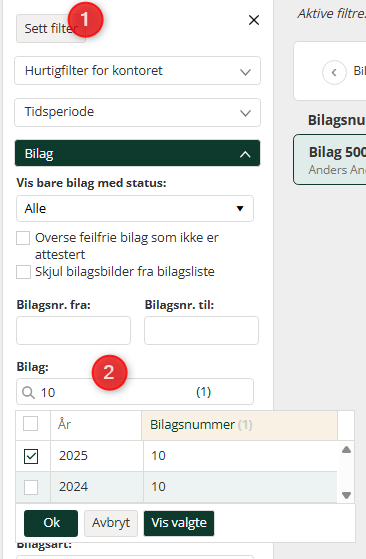Image resolution: width=366 pixels, height=559 pixels.
Task: Open the Vis bare bilag med status dropdown
Action: point(135,209)
